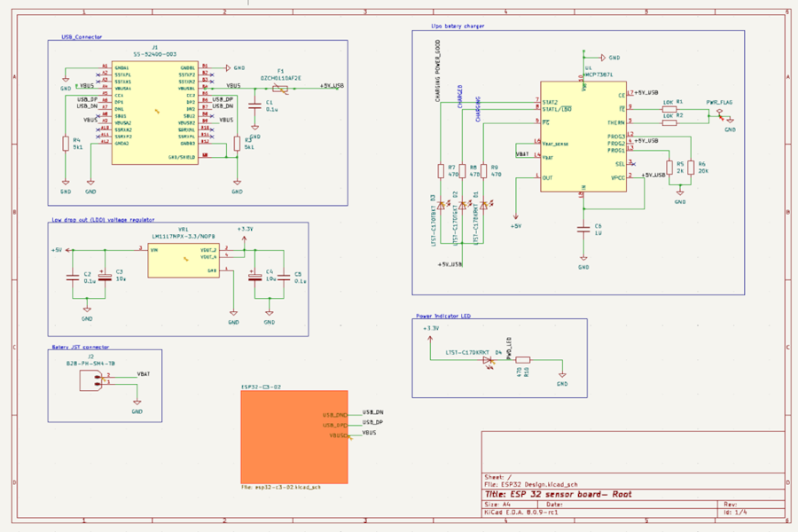Select the title block Title text
This screenshot has height=532, width=798.
coord(558,495)
